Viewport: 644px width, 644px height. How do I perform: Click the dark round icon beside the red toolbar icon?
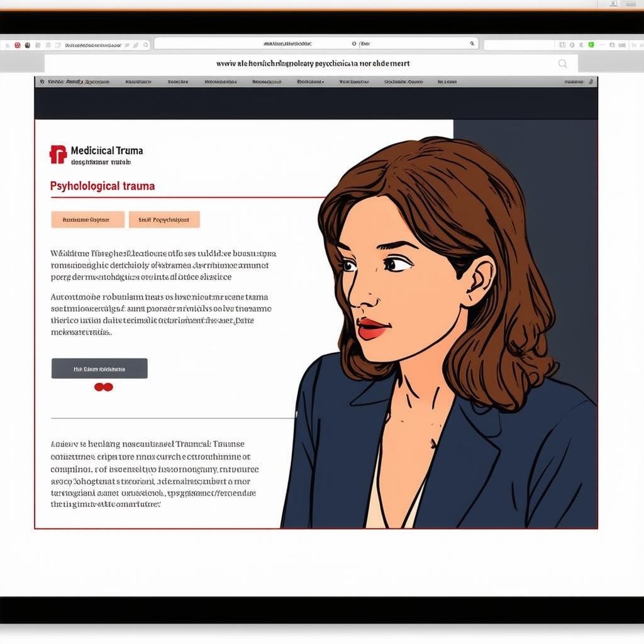[27, 45]
